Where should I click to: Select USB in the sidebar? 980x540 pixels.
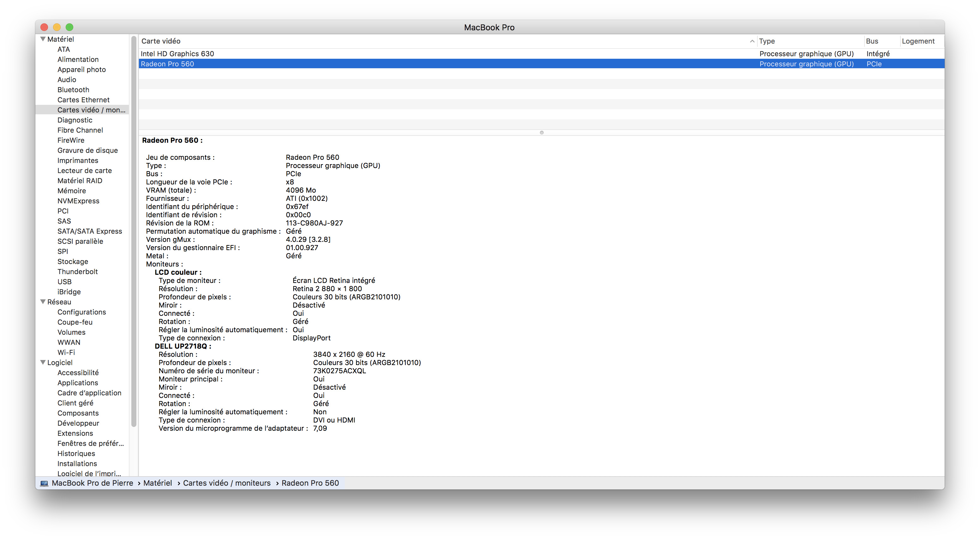tap(64, 282)
